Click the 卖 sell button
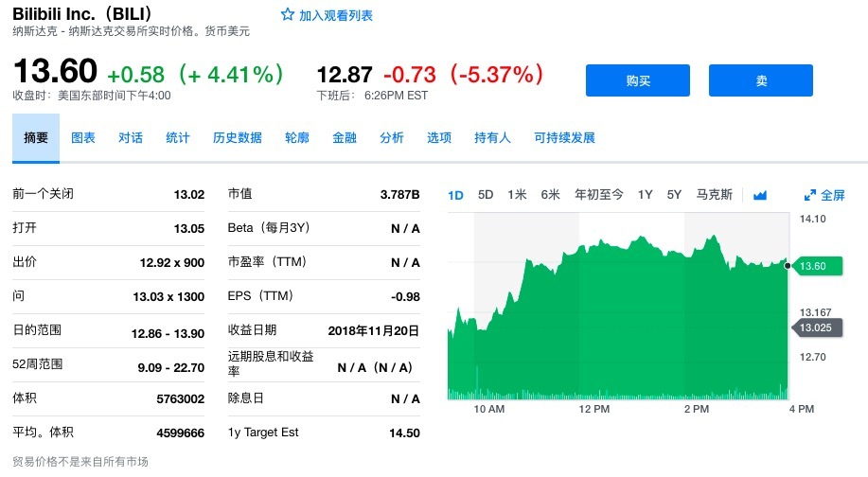868x477 pixels. coord(761,80)
